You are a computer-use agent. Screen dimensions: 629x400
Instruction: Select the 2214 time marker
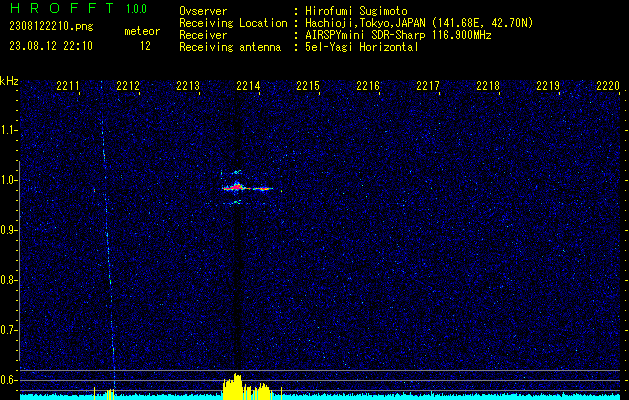click(x=248, y=87)
